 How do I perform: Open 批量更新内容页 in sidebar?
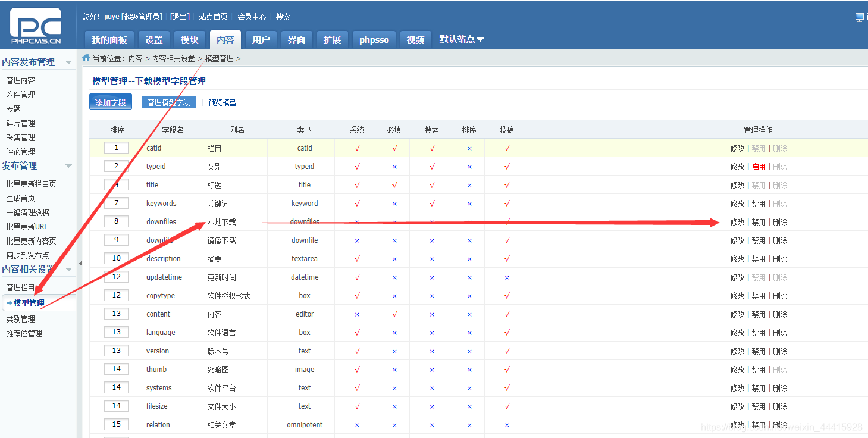pyautogui.click(x=32, y=241)
